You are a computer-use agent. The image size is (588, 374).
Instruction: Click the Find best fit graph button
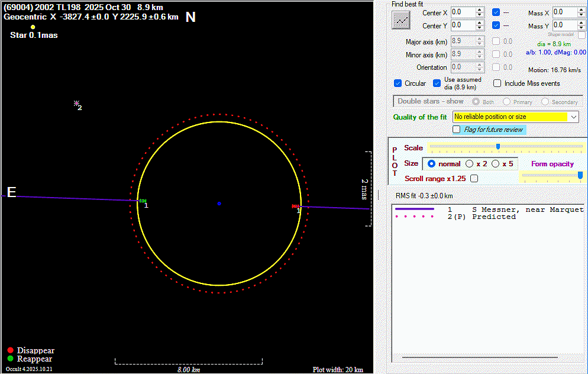point(401,20)
